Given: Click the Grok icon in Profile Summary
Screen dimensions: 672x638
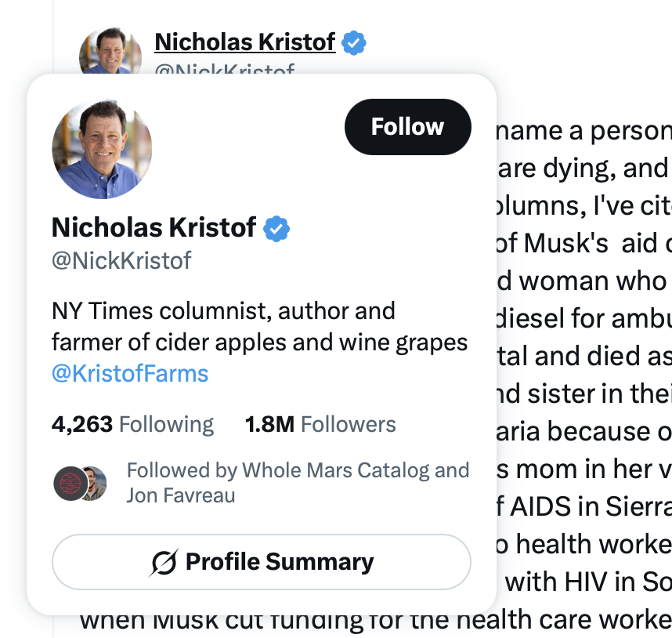Looking at the screenshot, I should pyautogui.click(x=164, y=562).
